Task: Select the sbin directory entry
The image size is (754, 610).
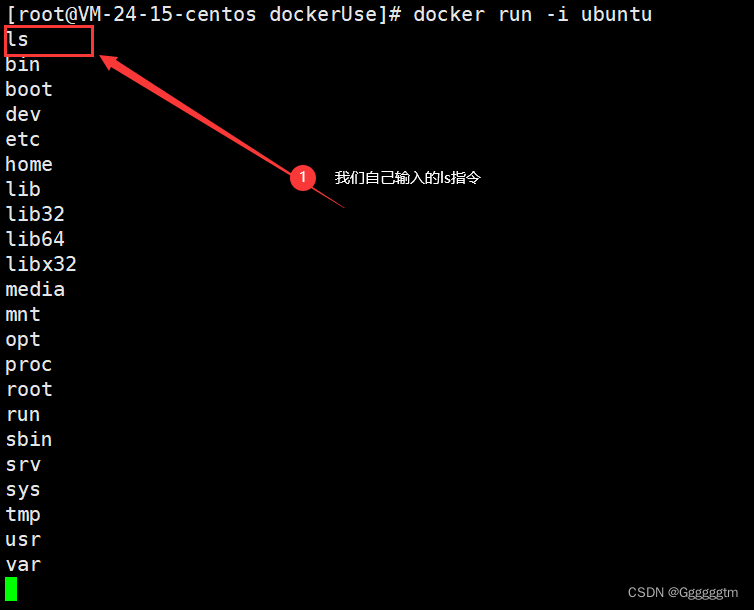Action: tap(29, 439)
